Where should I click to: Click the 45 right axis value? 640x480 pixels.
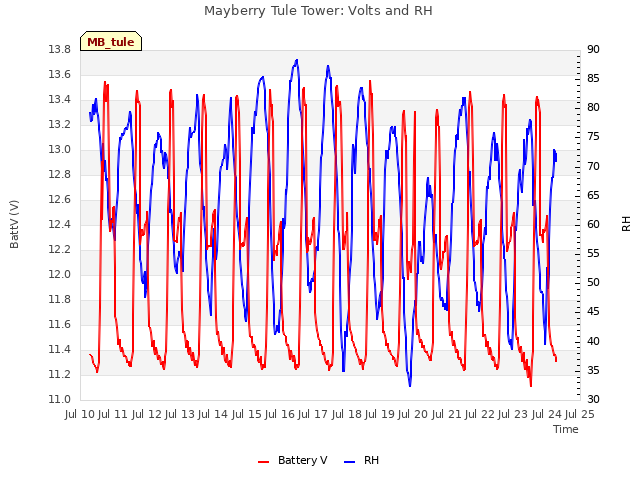(593, 312)
